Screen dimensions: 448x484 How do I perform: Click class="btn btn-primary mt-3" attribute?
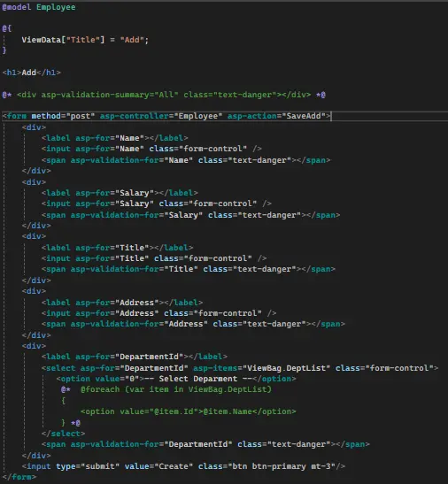pyautogui.click(x=266, y=466)
